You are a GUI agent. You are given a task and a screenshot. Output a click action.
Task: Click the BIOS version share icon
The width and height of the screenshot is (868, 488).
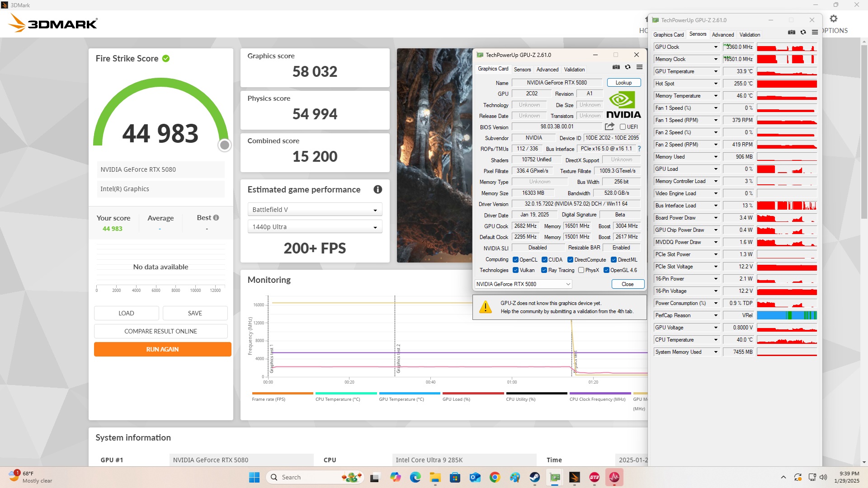[609, 127]
